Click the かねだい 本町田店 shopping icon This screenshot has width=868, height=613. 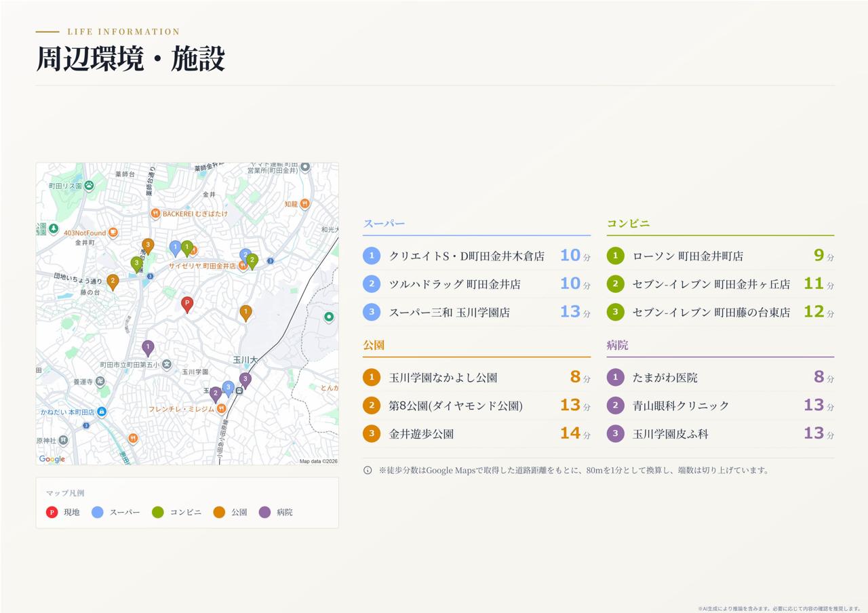pyautogui.click(x=102, y=412)
